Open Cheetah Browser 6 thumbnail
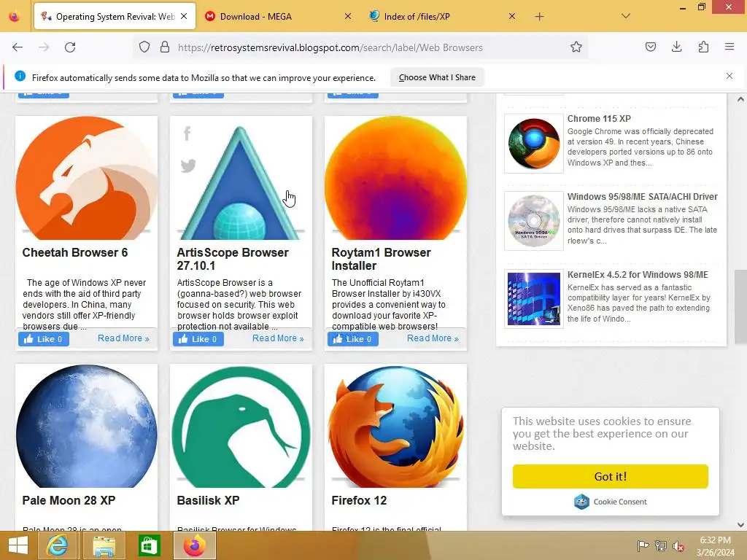The image size is (747, 560). click(x=86, y=178)
